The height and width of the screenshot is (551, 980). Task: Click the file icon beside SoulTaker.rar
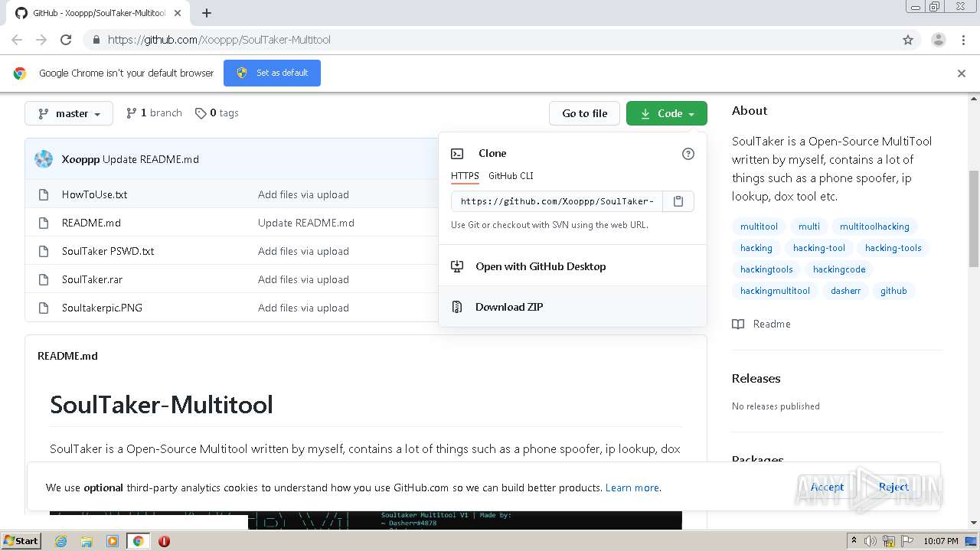[44, 279]
